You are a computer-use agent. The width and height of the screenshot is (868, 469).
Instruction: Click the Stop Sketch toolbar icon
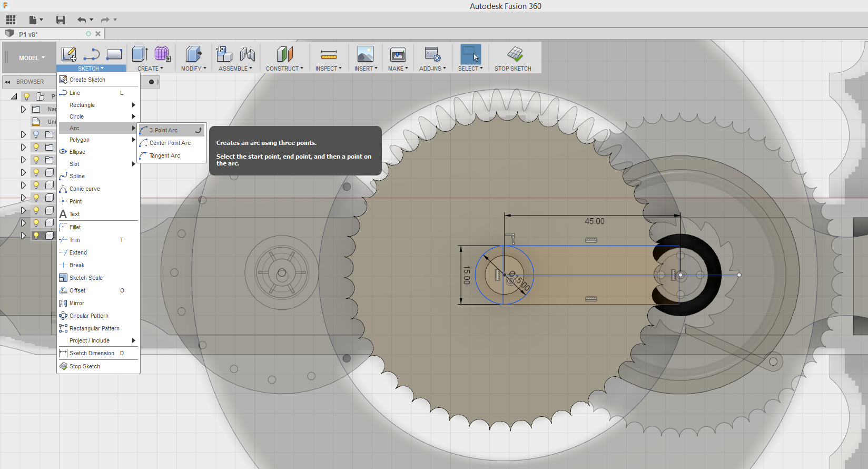[x=515, y=54]
